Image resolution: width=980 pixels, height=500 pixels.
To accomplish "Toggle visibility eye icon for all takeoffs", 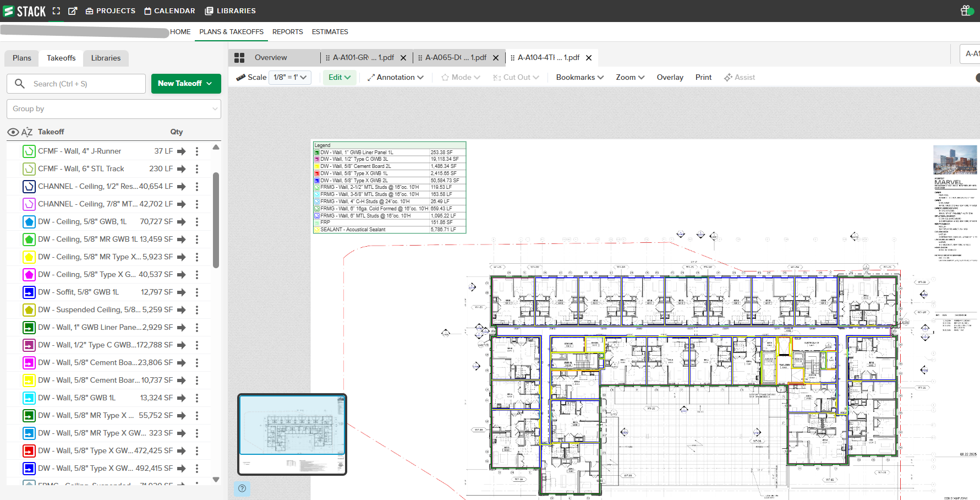I will point(13,132).
